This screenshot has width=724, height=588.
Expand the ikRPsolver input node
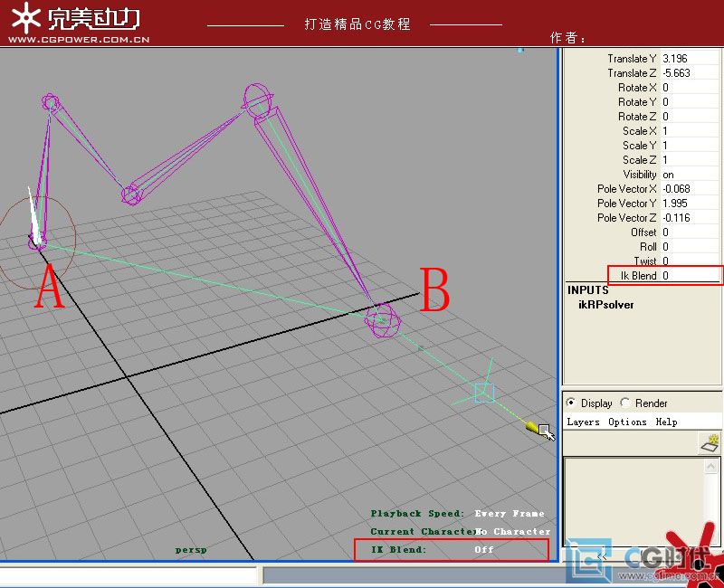(x=605, y=305)
